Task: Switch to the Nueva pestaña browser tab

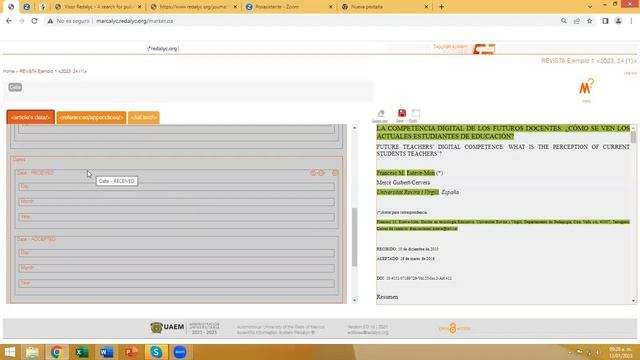Action: coord(384,7)
